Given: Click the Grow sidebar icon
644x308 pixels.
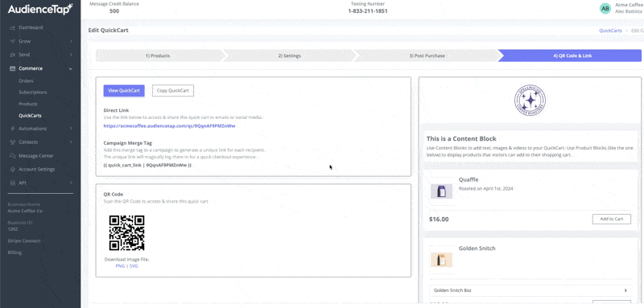Looking at the screenshot, I should 12,42.
